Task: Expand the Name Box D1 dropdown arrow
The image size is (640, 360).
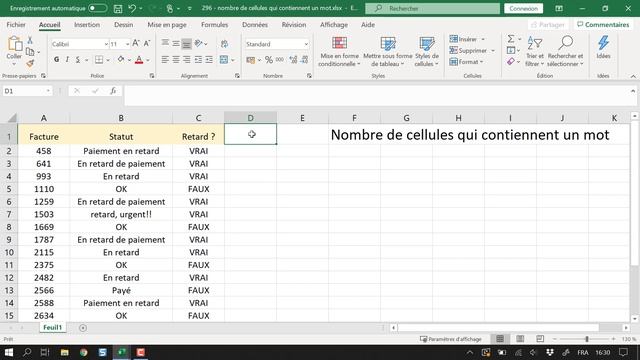Action: tap(48, 91)
